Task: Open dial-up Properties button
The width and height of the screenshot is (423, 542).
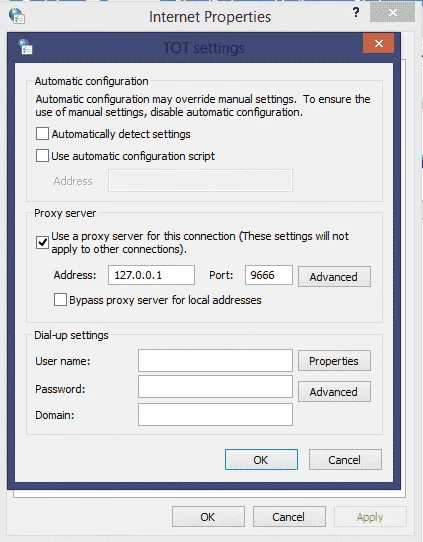Action: 334,361
